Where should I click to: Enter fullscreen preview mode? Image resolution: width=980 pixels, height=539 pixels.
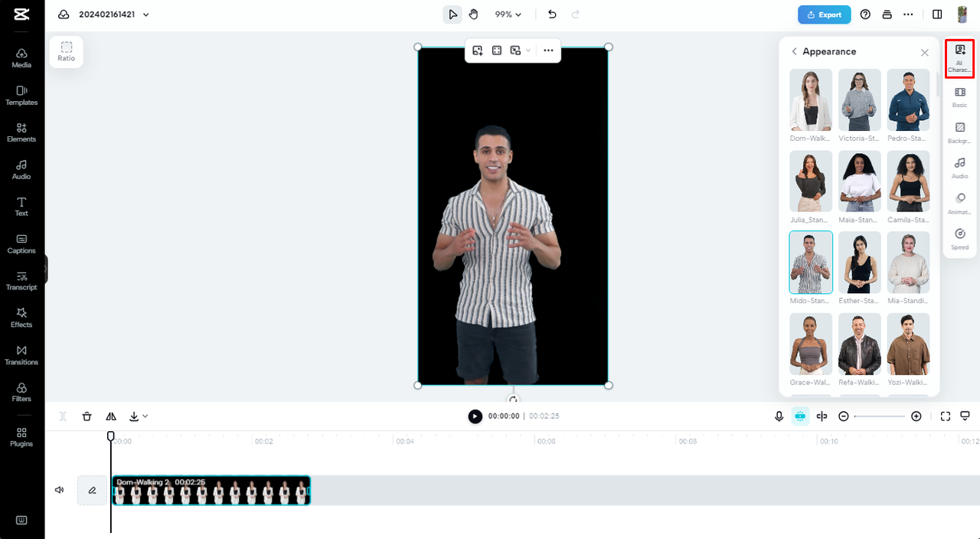pyautogui.click(x=946, y=416)
